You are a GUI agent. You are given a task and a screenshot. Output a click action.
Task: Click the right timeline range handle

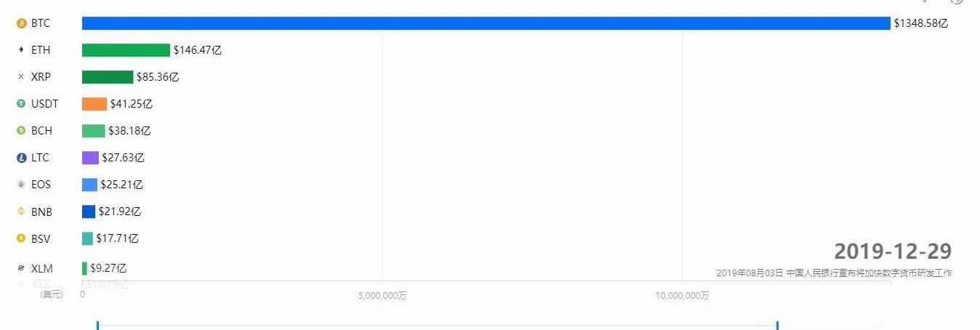(x=777, y=325)
